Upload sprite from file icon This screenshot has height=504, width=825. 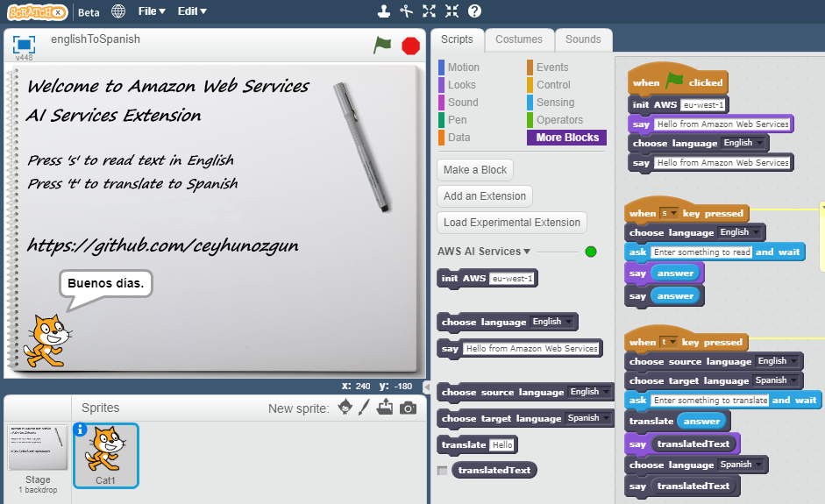coord(385,408)
